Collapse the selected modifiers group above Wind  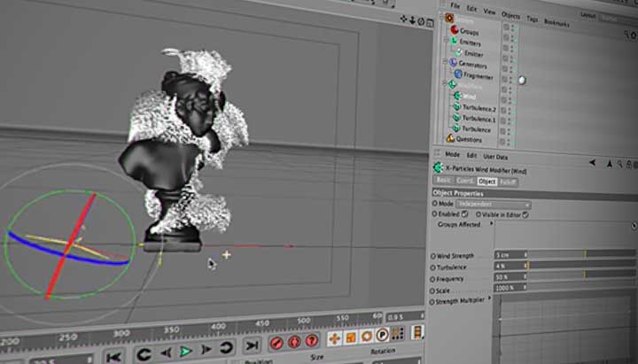(444, 82)
